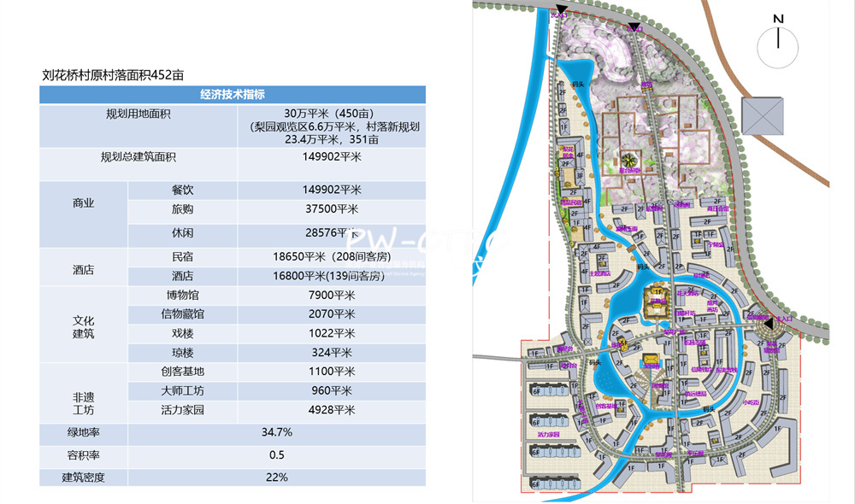The width and height of the screenshot is (855, 504).
Task: Select the gray crossed square building
Action: 763,114
